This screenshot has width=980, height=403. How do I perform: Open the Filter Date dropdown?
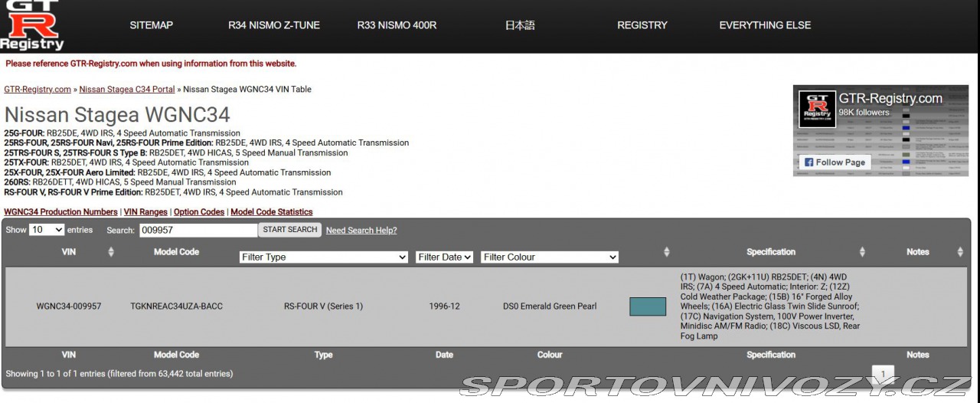tap(445, 257)
